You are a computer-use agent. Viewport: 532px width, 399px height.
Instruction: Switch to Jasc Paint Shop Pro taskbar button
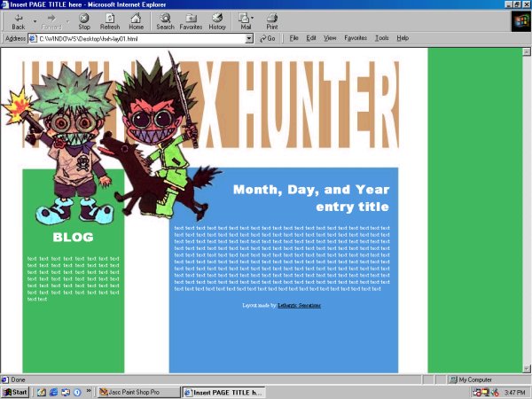tap(139, 392)
